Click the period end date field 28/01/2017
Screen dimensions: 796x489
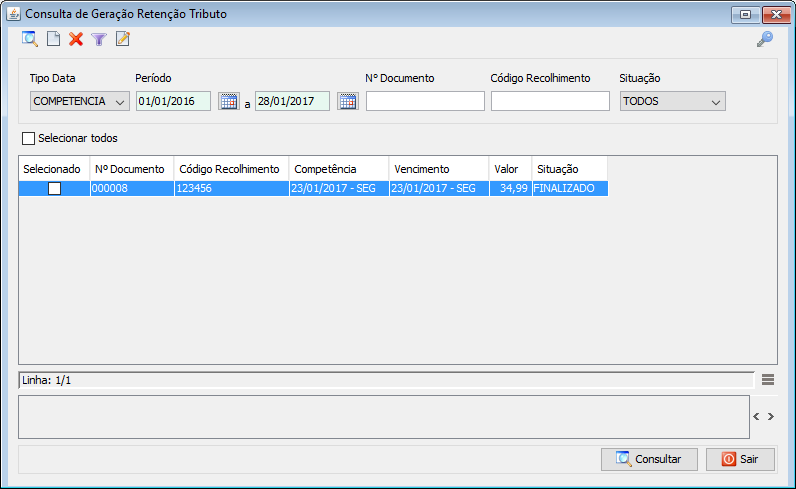tap(292, 101)
